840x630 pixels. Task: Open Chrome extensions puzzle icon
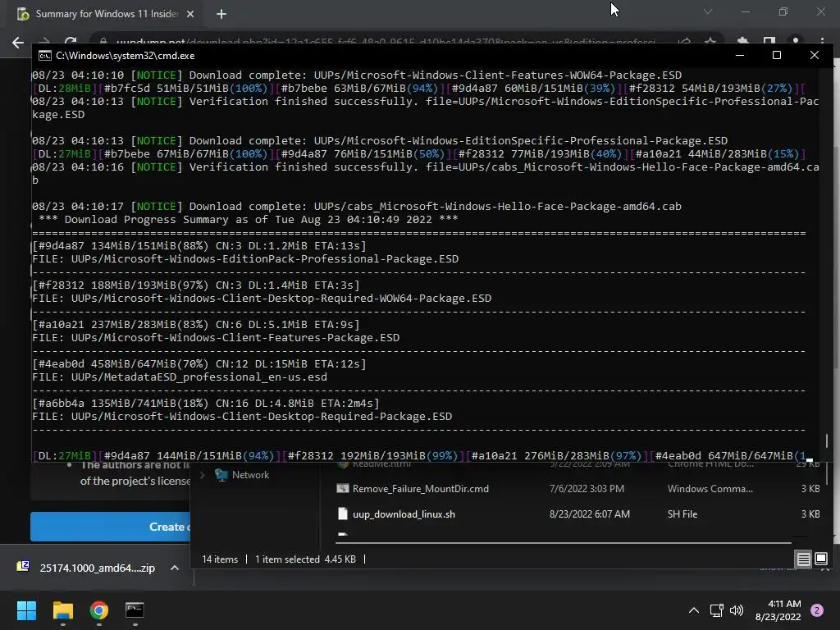tap(742, 42)
